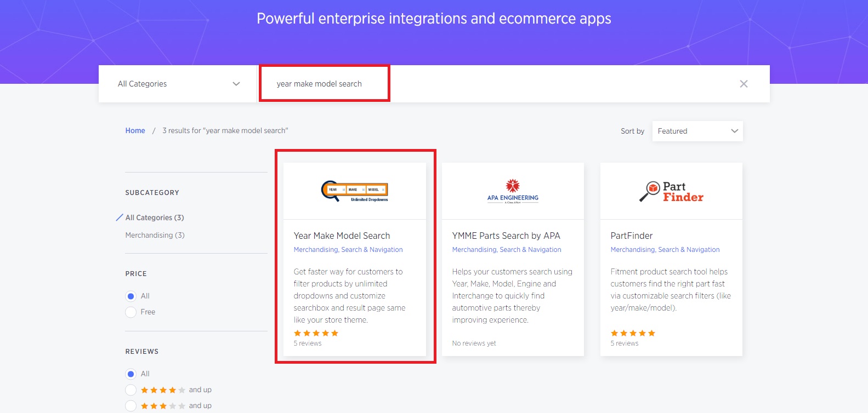This screenshot has width=868, height=413.
Task: Clear the search with the X icon
Action: tap(744, 84)
